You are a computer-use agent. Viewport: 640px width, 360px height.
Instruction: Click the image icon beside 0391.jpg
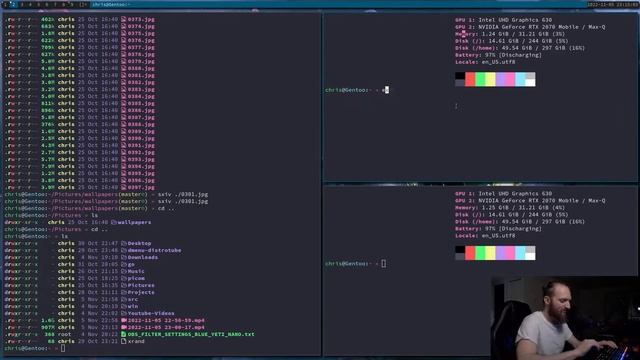pos(124,145)
